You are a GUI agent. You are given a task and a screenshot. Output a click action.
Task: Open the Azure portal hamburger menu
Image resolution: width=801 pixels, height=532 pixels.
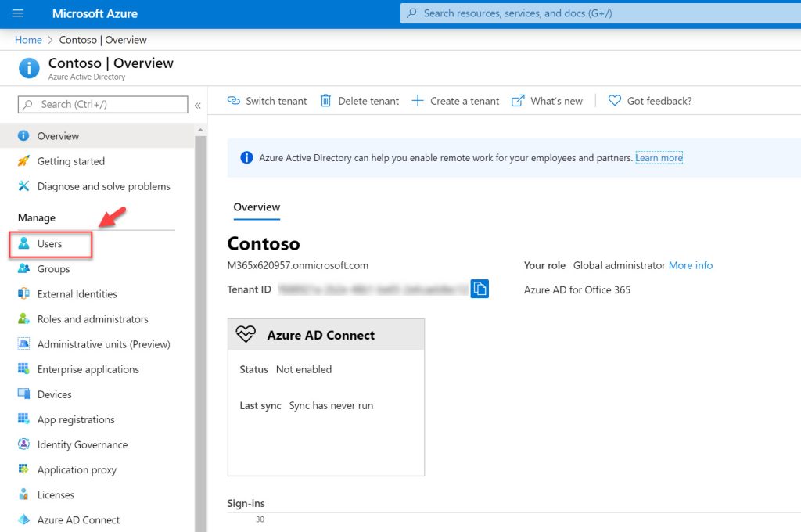tap(17, 13)
